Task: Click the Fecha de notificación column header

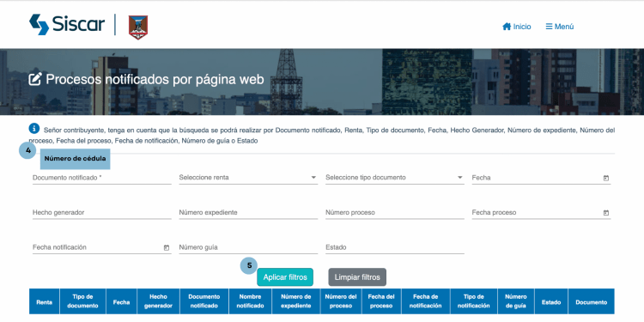Action: 426,301
